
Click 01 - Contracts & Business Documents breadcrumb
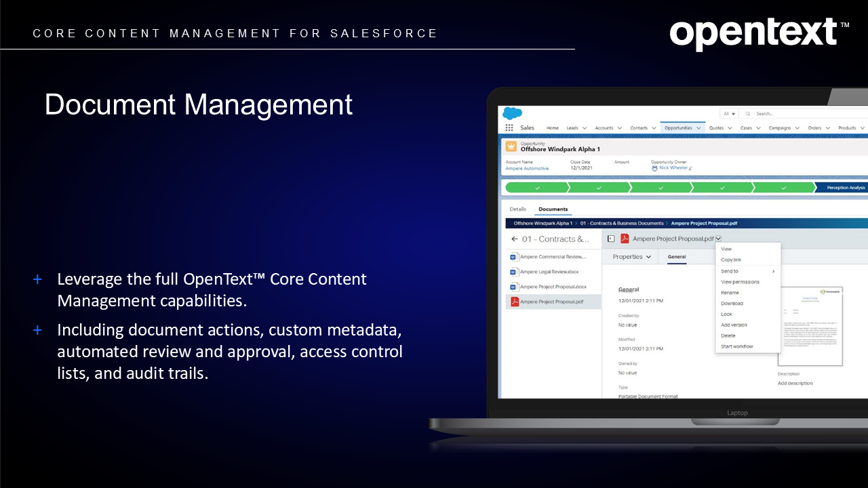pos(622,223)
